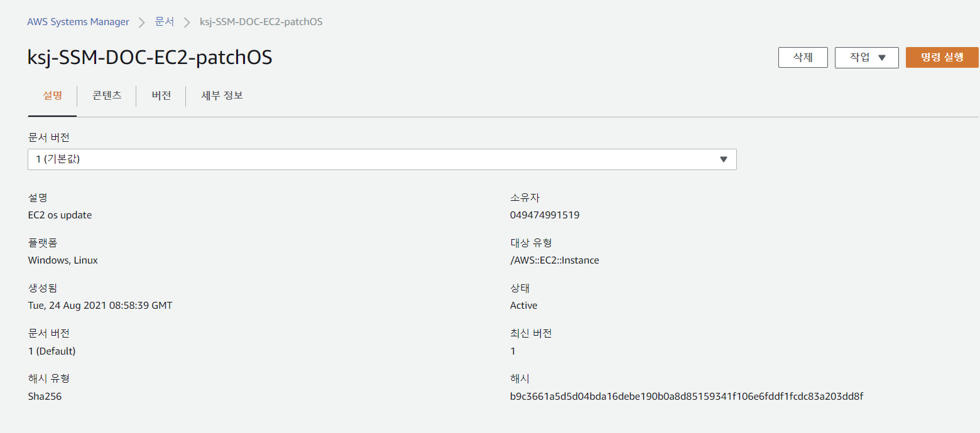Navigate to AWS Systems Manager via breadcrumb
980x433 pixels.
coord(78,21)
